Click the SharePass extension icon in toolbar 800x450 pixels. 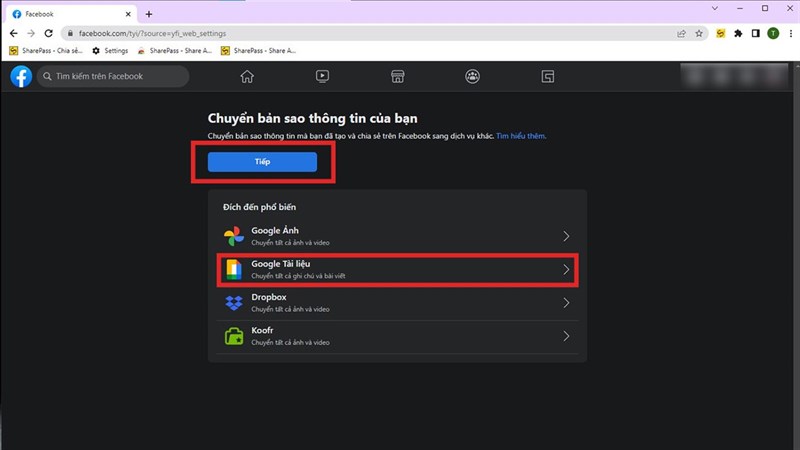(x=720, y=34)
